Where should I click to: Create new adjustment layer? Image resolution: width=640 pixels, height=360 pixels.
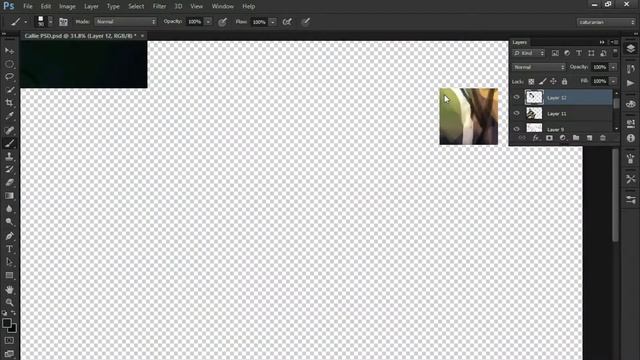(x=562, y=138)
